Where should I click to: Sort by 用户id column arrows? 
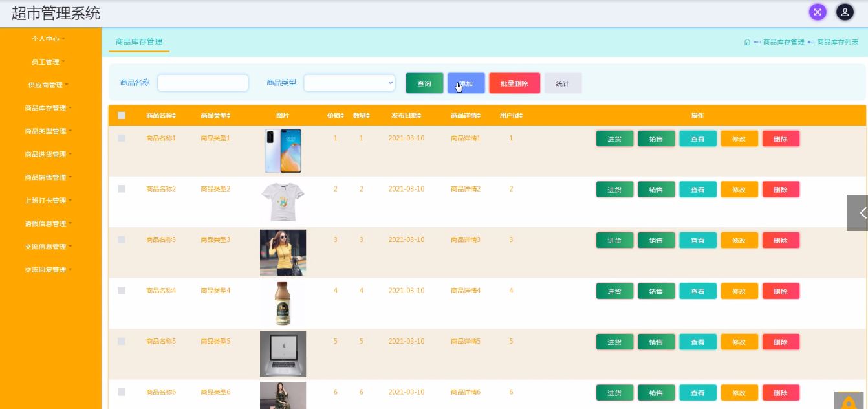[x=521, y=116]
